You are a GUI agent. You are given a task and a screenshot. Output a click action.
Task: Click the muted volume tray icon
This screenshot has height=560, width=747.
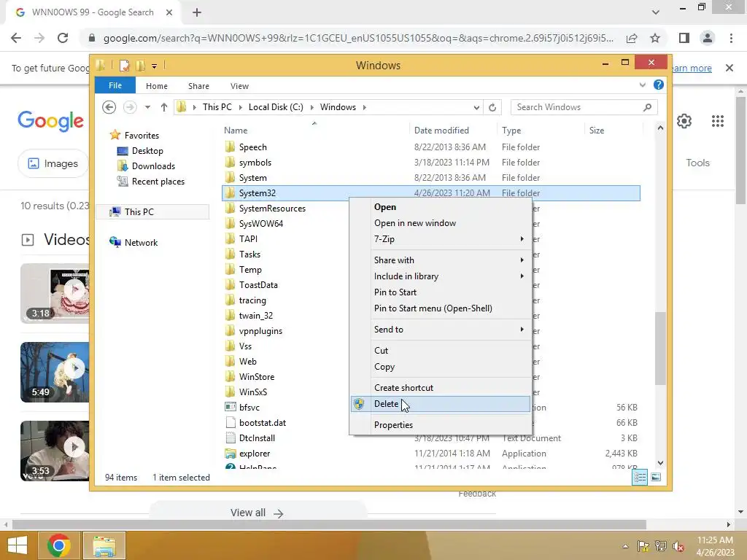[x=678, y=546]
